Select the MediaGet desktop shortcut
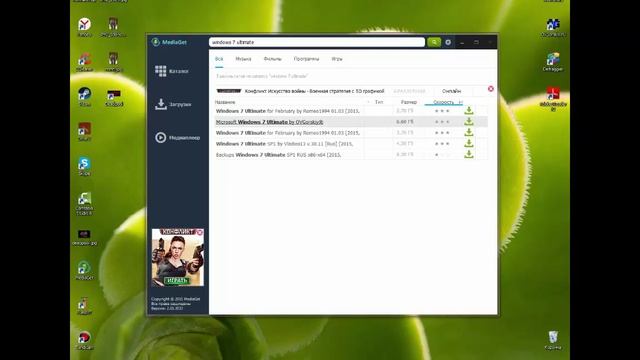The width and height of the screenshot is (640, 360). (84, 271)
